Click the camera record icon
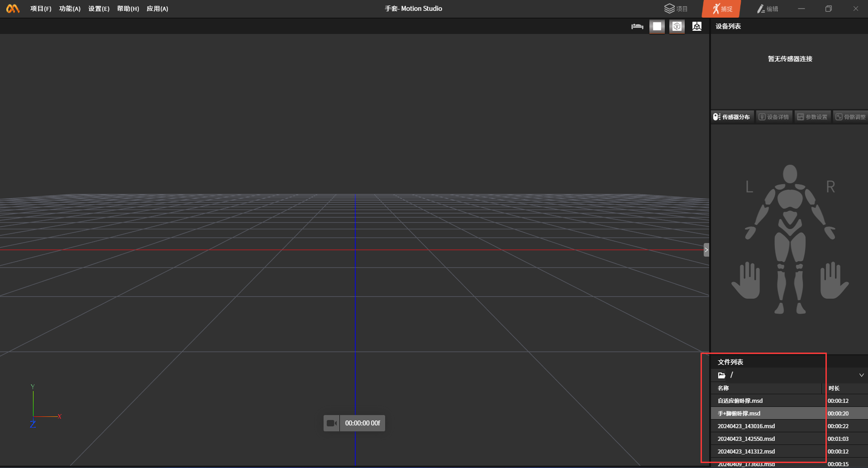868x468 pixels. (x=331, y=423)
